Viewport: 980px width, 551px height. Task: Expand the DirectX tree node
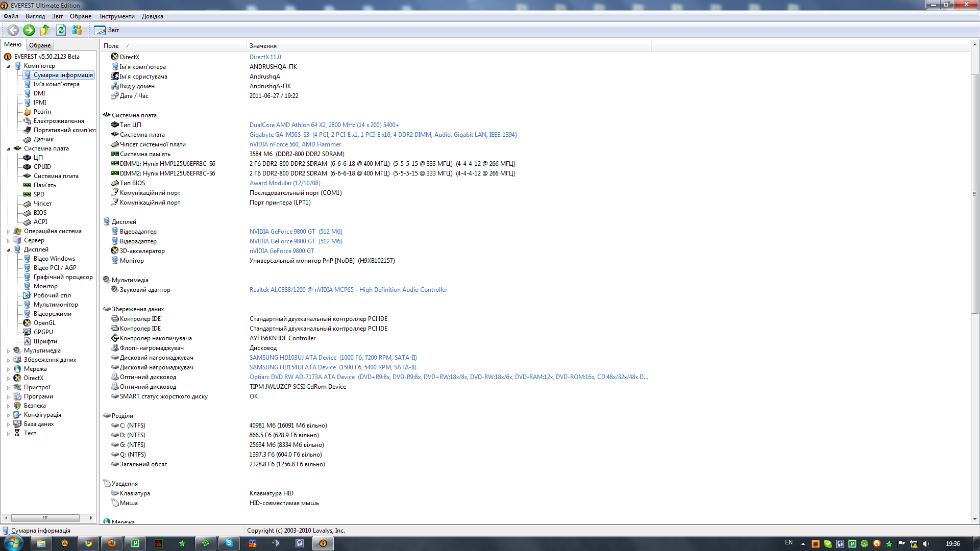click(x=9, y=379)
